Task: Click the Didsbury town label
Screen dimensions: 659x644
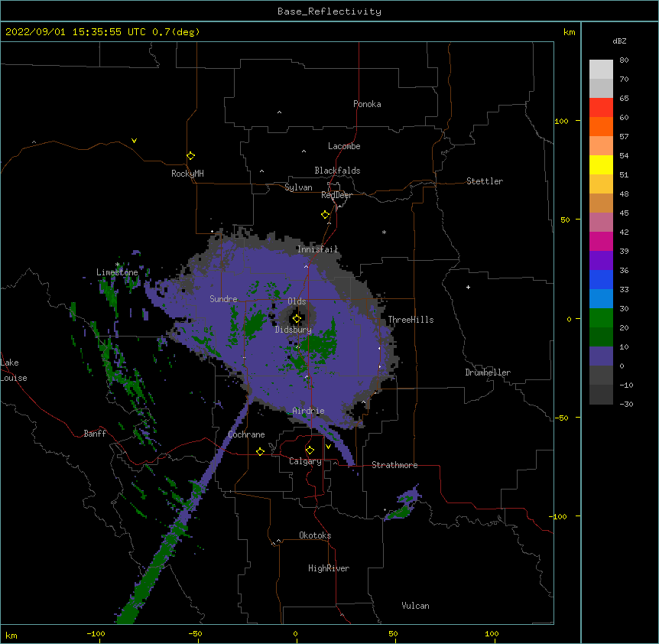Action: click(x=294, y=330)
